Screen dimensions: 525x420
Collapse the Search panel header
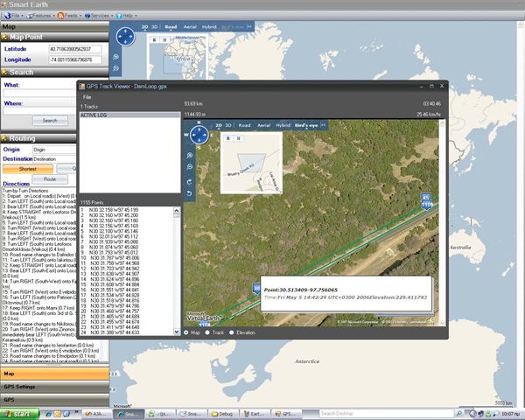pos(54,73)
